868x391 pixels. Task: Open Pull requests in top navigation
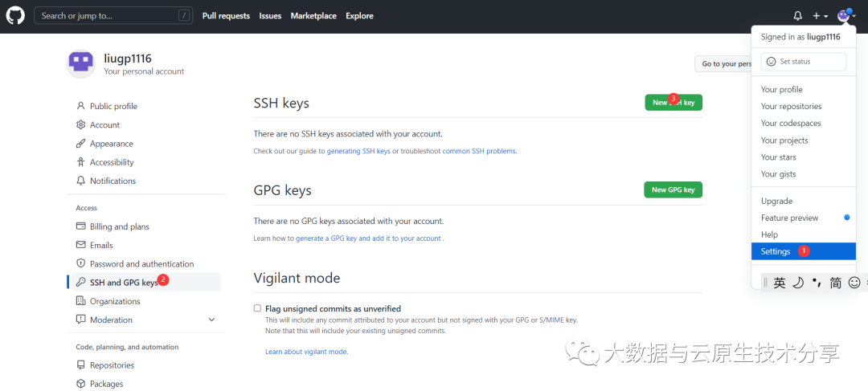coord(226,16)
